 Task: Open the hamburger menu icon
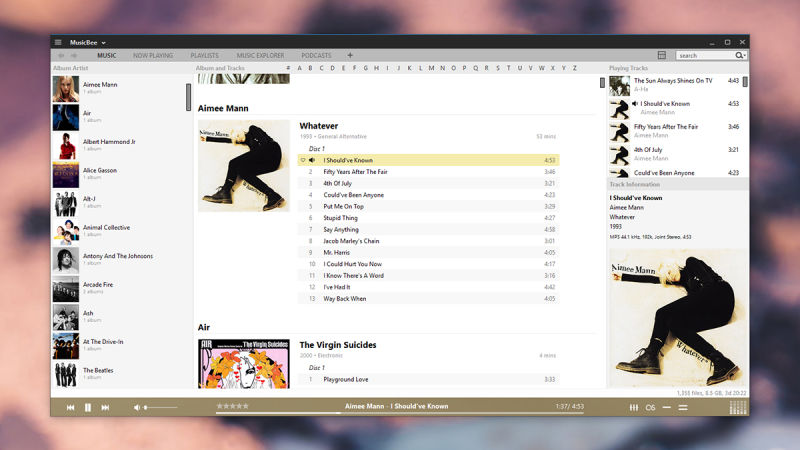tap(58, 42)
